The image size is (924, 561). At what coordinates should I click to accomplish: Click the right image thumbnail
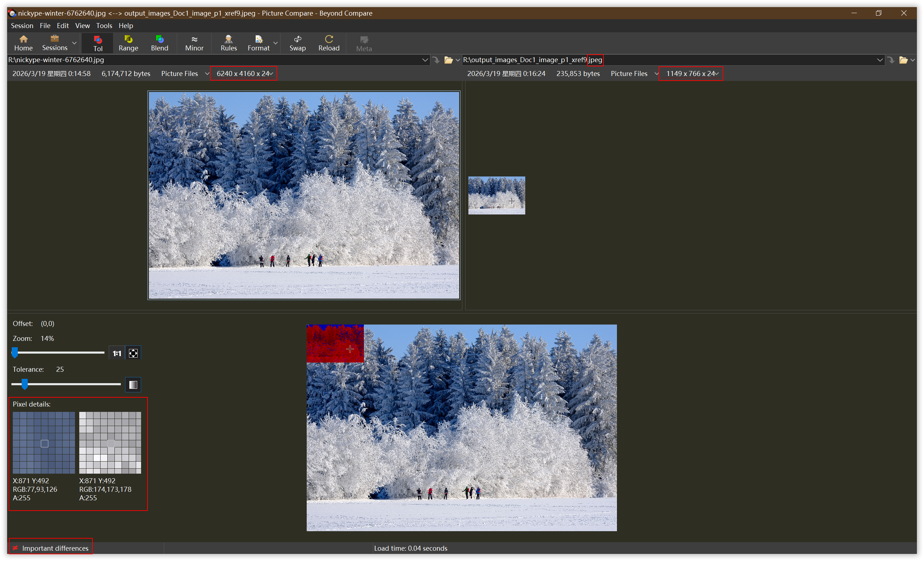[496, 195]
